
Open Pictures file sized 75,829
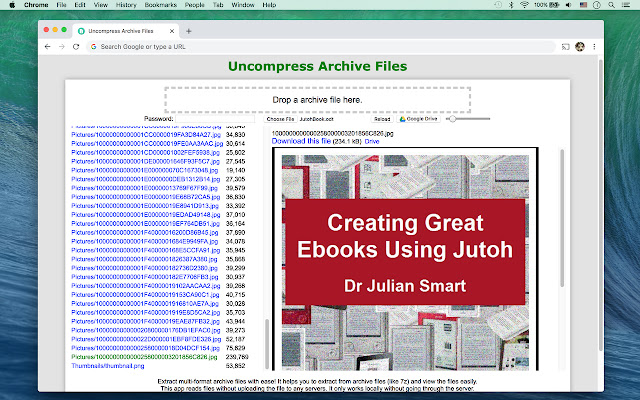pos(146,348)
